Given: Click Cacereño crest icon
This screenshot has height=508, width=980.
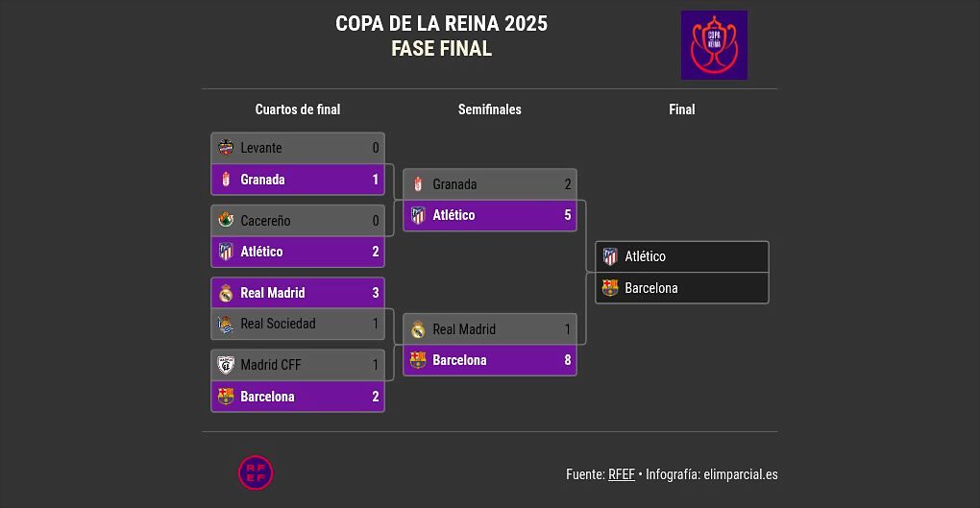Looking at the screenshot, I should click(226, 220).
